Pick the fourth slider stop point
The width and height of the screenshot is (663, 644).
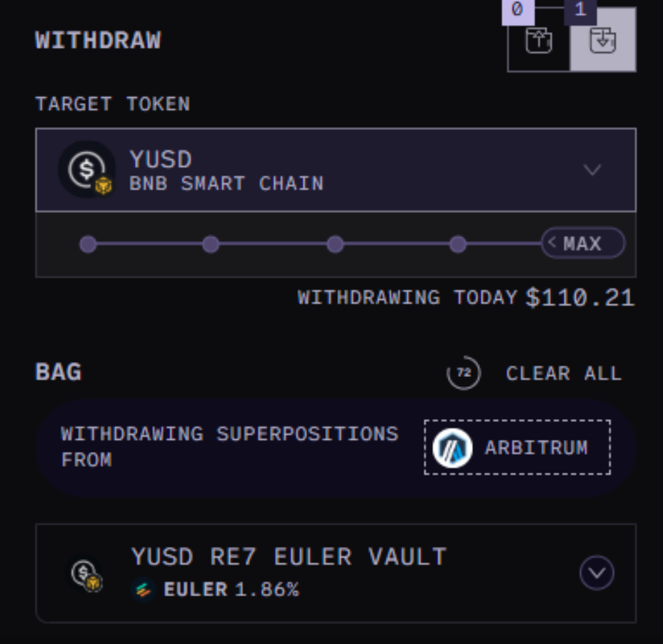[x=458, y=244]
